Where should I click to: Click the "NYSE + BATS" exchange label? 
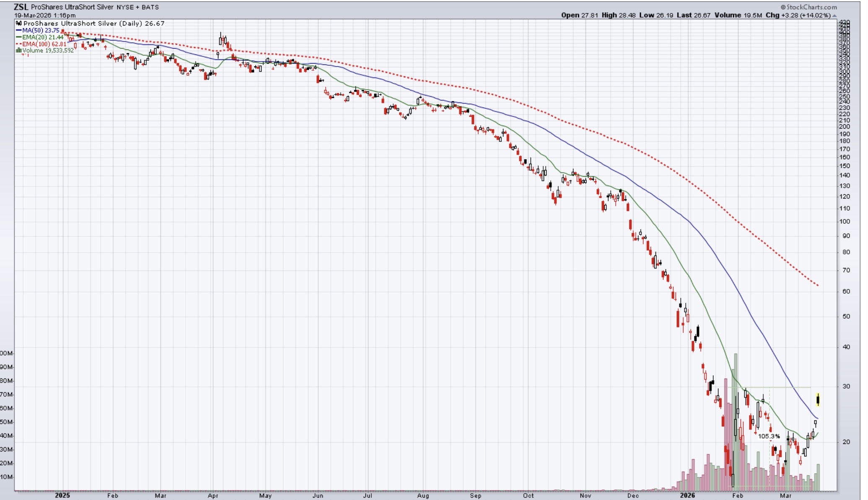(x=137, y=7)
